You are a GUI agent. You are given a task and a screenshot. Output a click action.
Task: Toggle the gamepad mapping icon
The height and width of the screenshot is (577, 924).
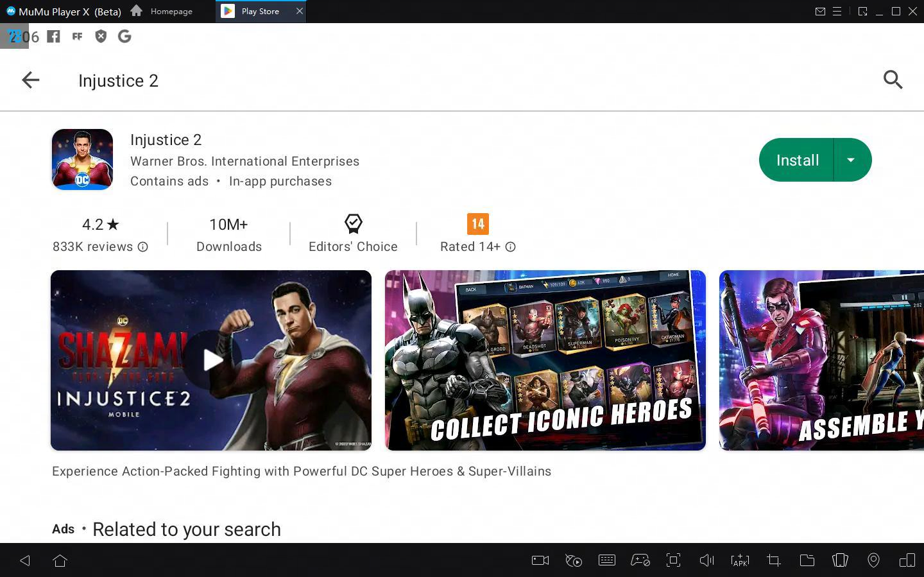[x=640, y=560]
